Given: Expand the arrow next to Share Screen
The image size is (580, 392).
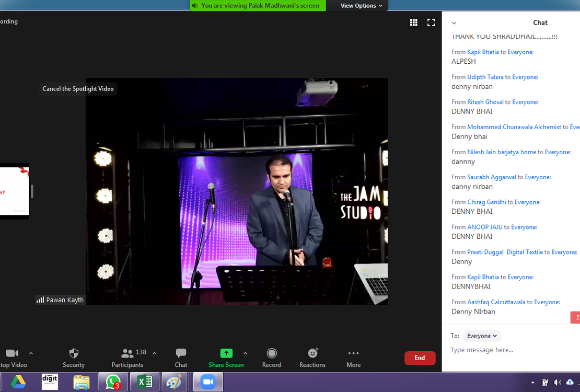Looking at the screenshot, I should coord(246,353).
